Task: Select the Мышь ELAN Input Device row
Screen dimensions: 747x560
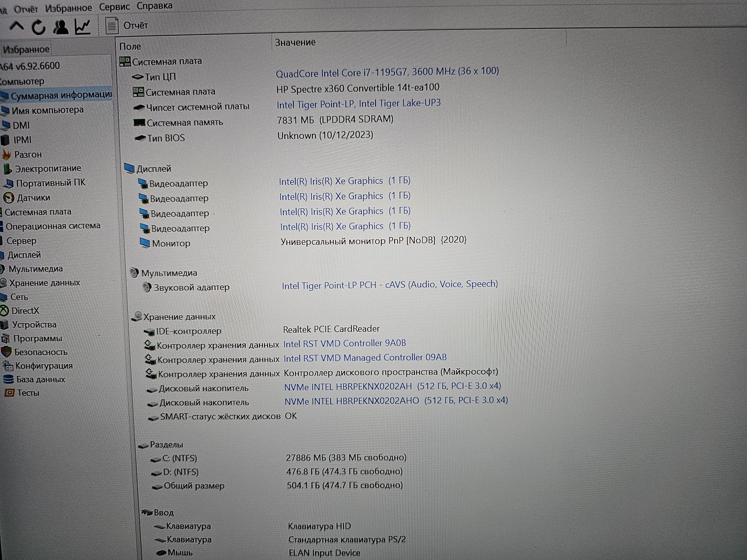Action: [x=258, y=553]
